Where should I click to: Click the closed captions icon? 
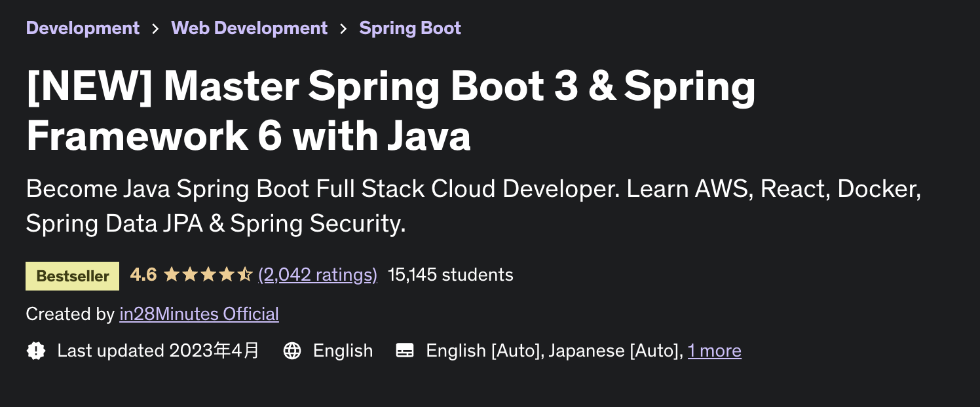[x=405, y=351]
